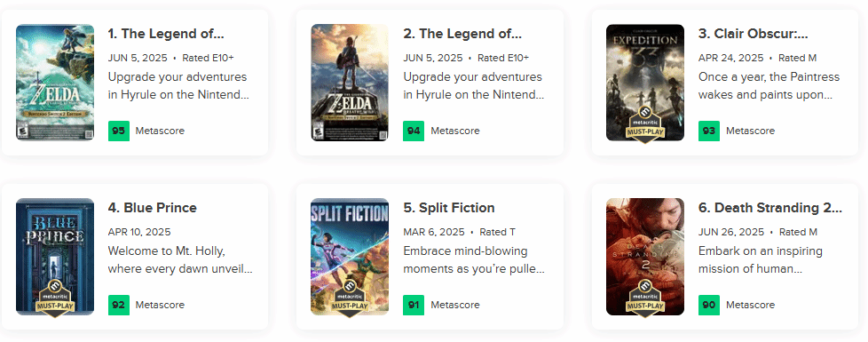The image size is (868, 342).
Task: Open the '4. Blue Prince' title link
Action: pos(153,208)
